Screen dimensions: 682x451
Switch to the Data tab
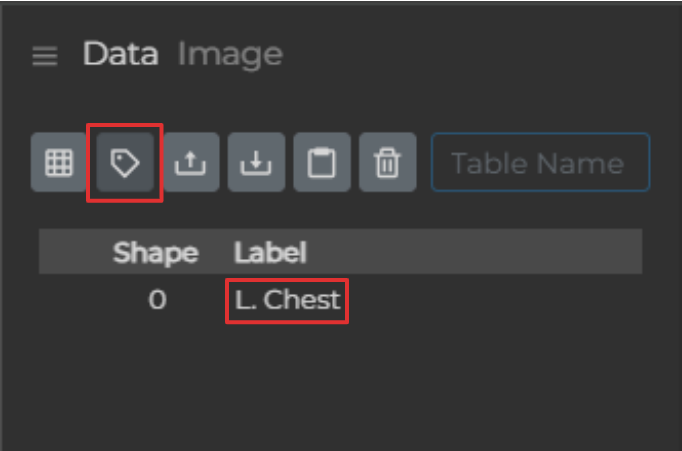click(x=120, y=54)
